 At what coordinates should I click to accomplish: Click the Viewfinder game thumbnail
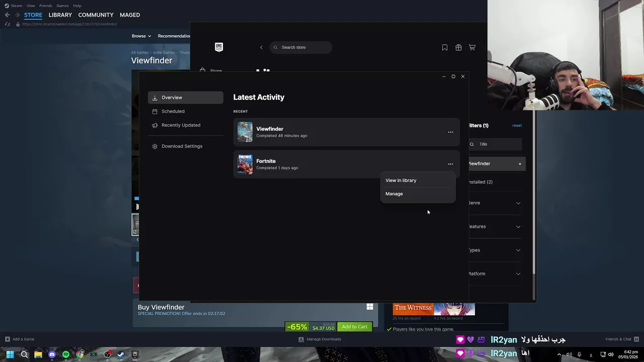click(245, 132)
